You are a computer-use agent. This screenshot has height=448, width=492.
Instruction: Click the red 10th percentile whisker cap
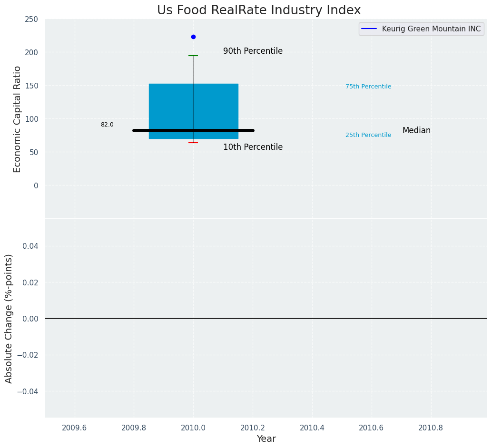(x=193, y=143)
